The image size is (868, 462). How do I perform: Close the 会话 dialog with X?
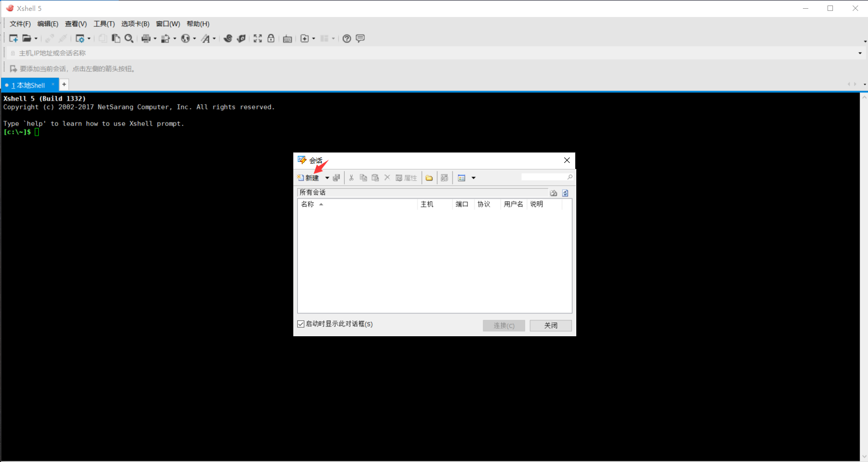coord(567,160)
